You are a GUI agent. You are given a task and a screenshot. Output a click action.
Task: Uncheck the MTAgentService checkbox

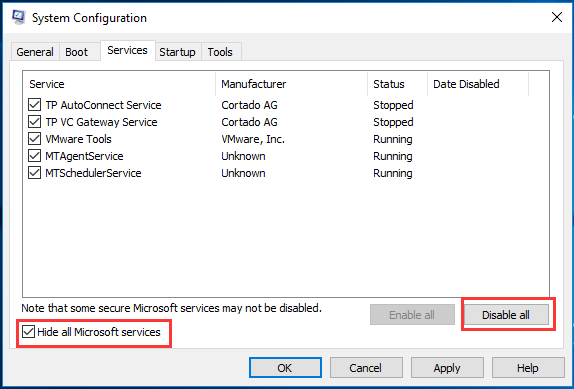(x=34, y=156)
